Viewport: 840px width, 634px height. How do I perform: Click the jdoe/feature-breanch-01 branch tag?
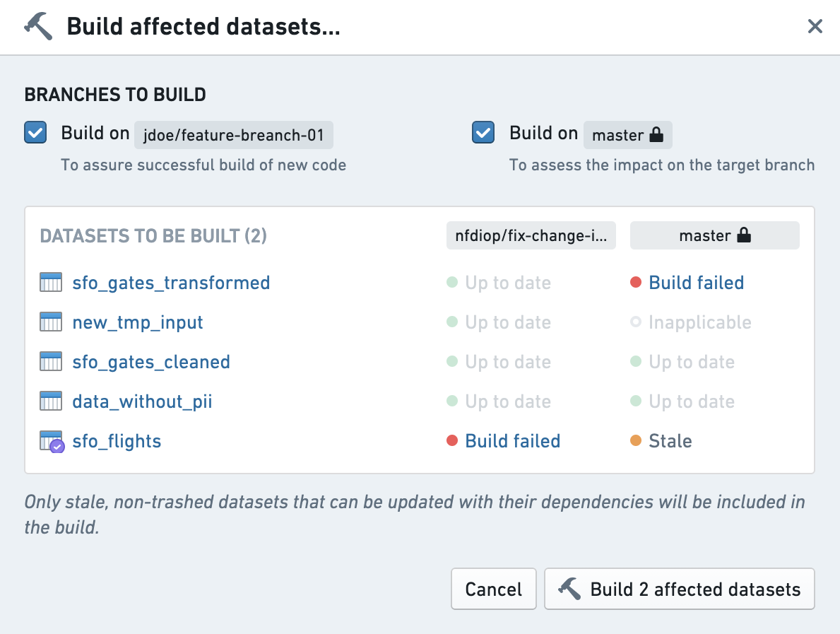234,135
